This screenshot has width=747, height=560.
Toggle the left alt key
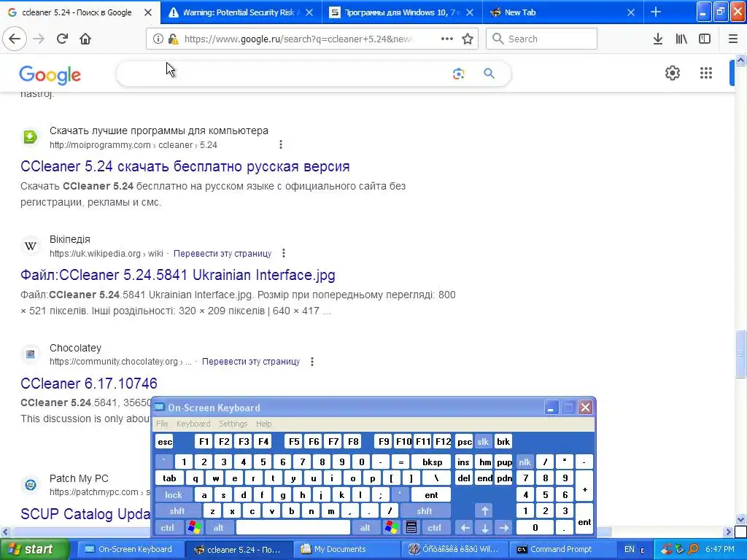click(x=219, y=528)
